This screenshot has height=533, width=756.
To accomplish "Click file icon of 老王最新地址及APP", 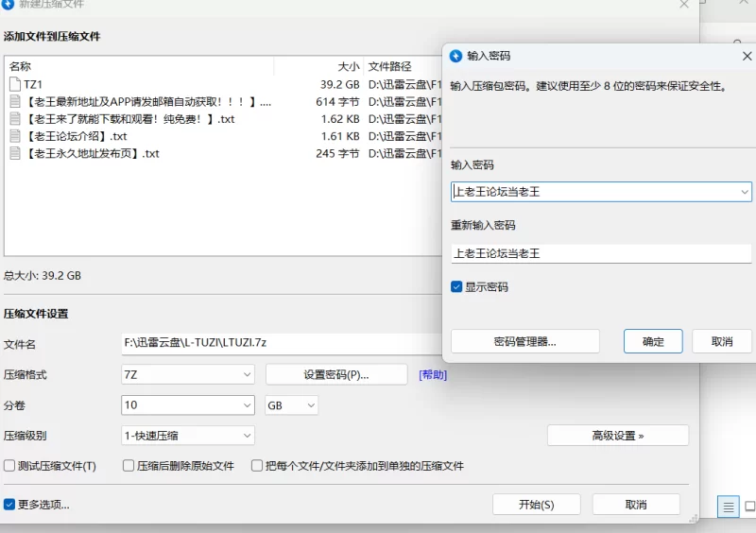I will point(15,102).
